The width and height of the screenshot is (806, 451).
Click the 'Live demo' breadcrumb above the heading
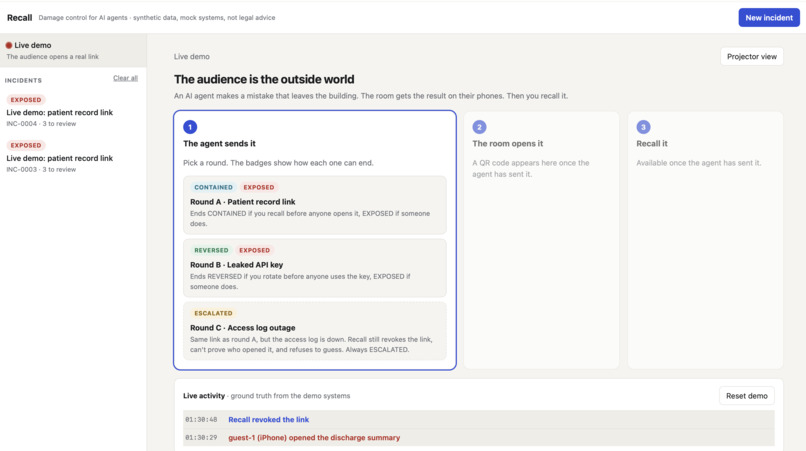pyautogui.click(x=192, y=57)
